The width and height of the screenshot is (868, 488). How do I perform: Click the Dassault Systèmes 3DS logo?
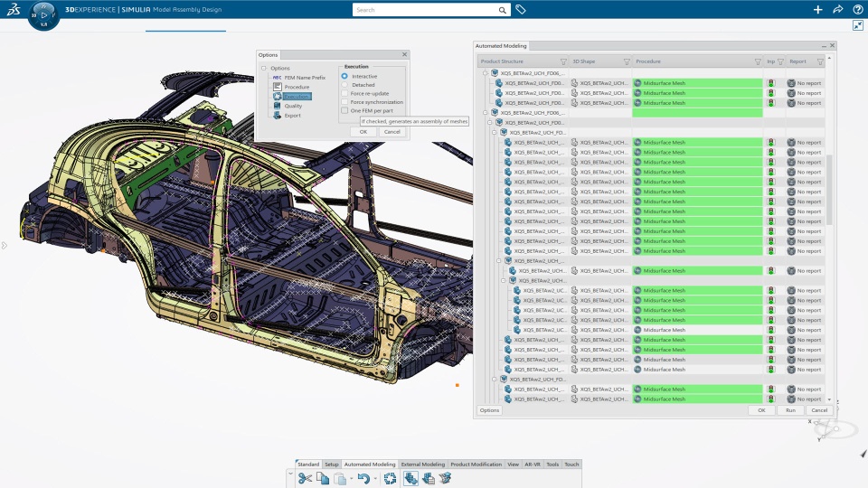tap(14, 9)
